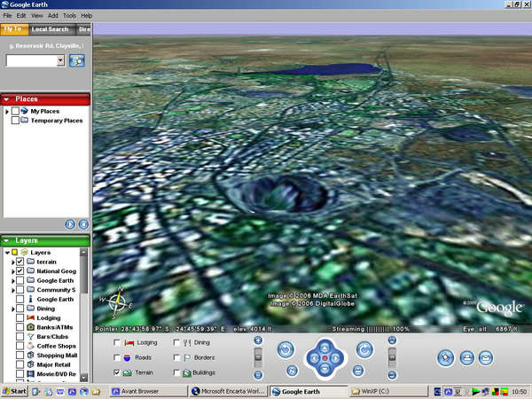The image size is (532, 399).
Task: Expand the National Geographic layer folder
Action: (13, 271)
